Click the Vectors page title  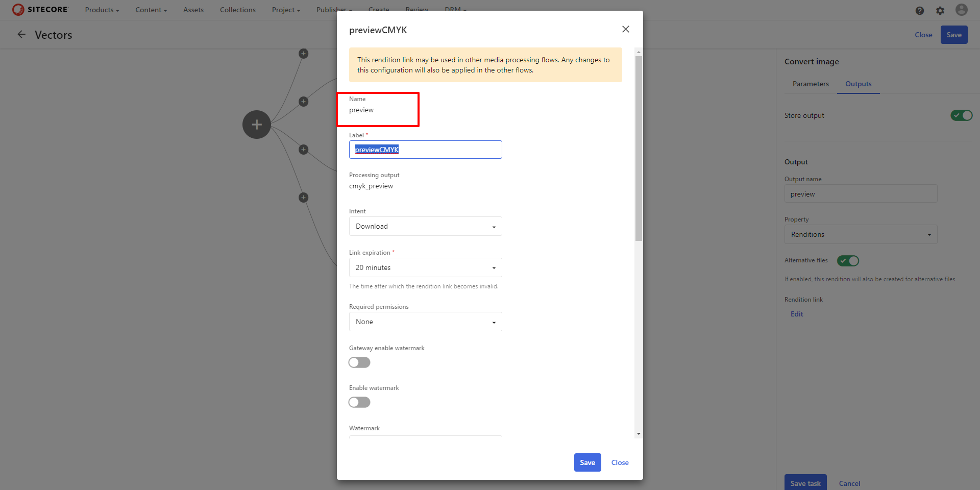(x=54, y=35)
